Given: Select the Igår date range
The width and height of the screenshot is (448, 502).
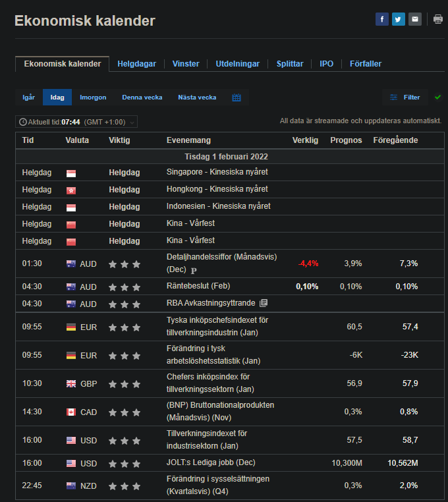Looking at the screenshot, I should 28,98.
